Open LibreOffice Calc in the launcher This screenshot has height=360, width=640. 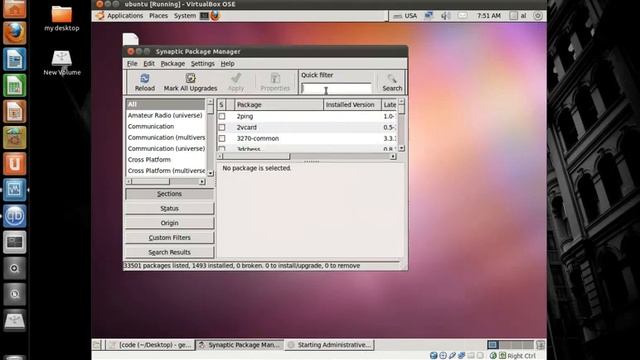(14, 85)
